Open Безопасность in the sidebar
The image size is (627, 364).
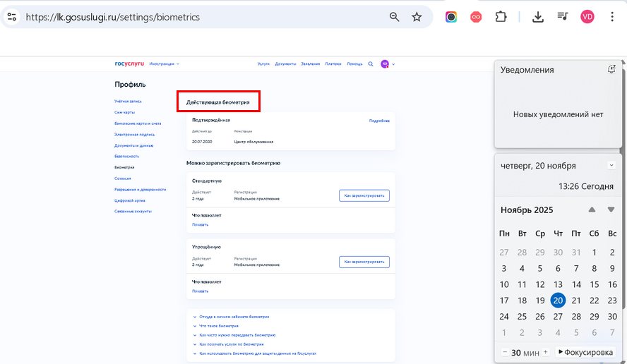127,156
